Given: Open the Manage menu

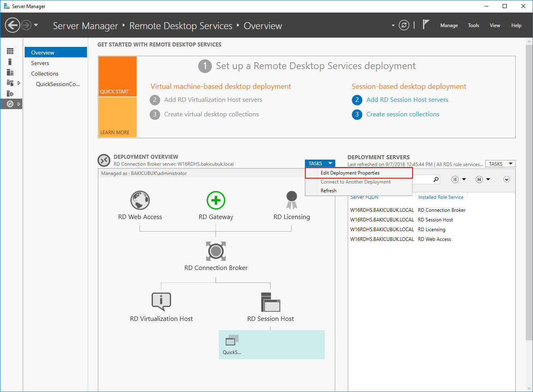Looking at the screenshot, I should coord(449,25).
